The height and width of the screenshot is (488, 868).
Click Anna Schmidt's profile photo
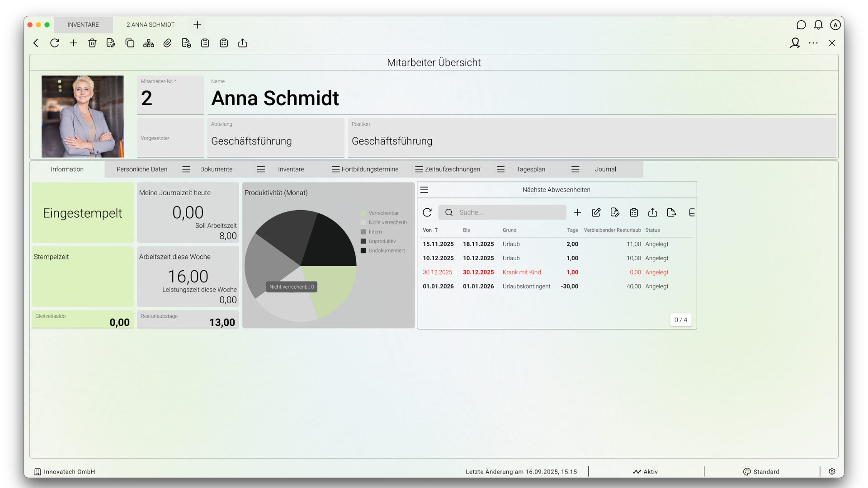[x=82, y=116]
